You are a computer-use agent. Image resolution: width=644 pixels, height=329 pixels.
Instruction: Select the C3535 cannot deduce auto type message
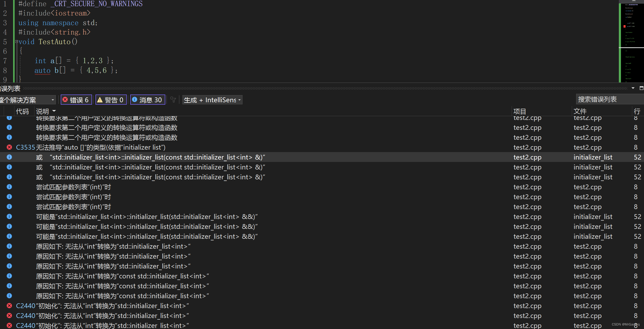101,147
